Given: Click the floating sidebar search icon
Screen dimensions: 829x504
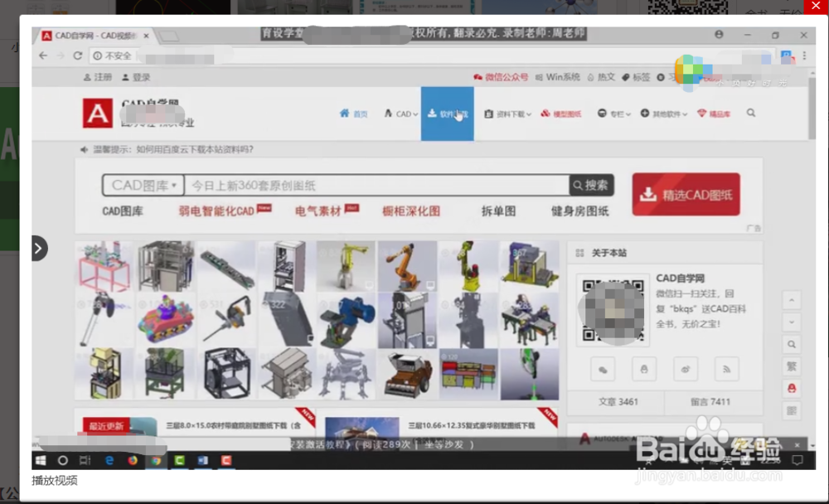Looking at the screenshot, I should 792,345.
